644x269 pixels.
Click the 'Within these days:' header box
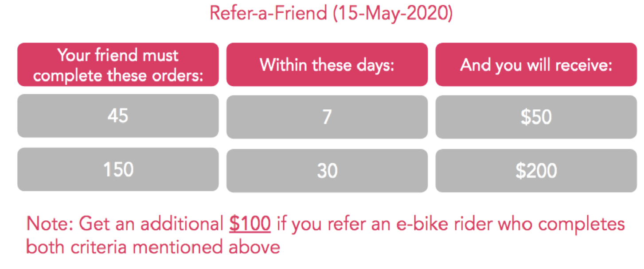point(327,65)
